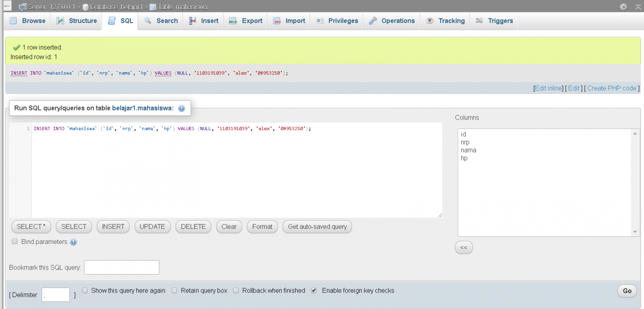Click the Tracking eye icon
Screen dimensions: 644x309
pos(430,21)
